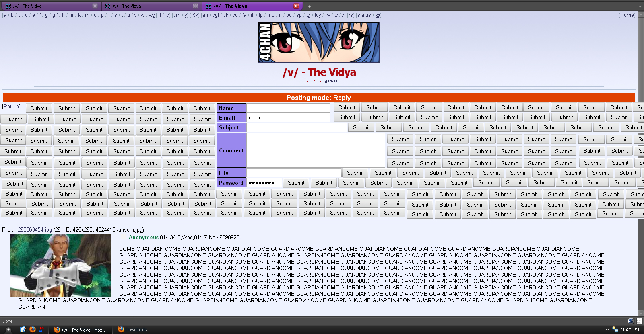Open the tab list dropdown arrow

pyautogui.click(x=640, y=6)
